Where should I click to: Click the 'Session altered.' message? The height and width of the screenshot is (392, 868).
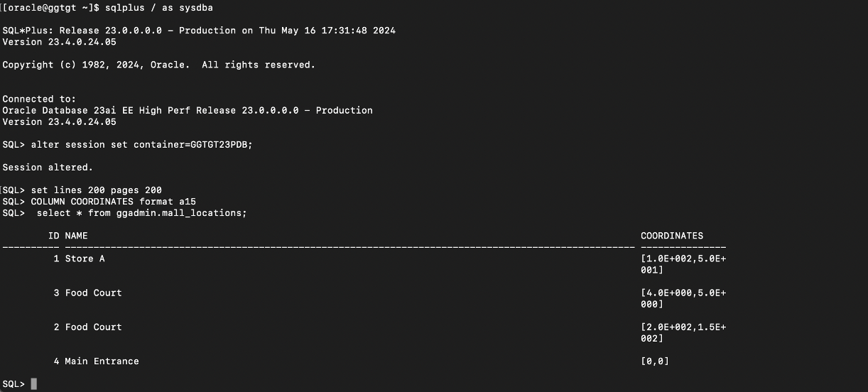pos(48,168)
